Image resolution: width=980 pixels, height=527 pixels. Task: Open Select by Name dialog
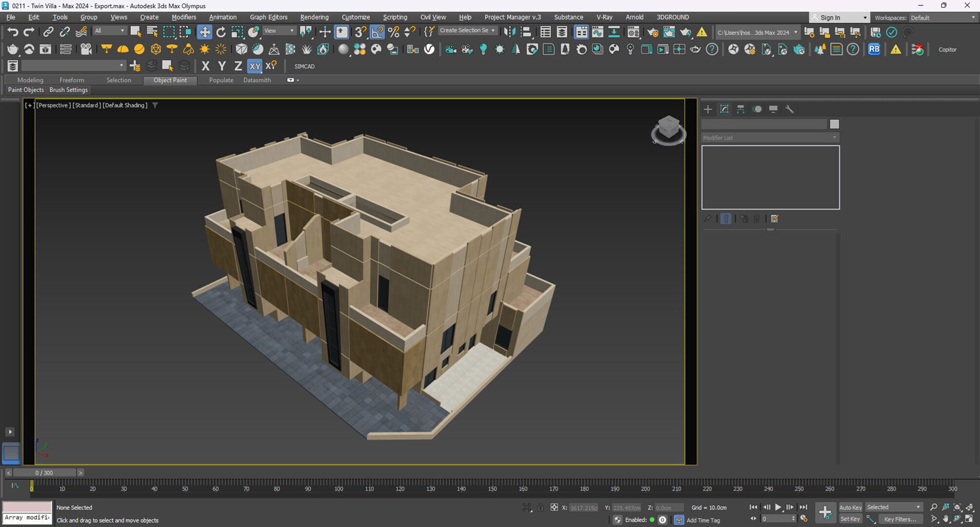[x=152, y=32]
